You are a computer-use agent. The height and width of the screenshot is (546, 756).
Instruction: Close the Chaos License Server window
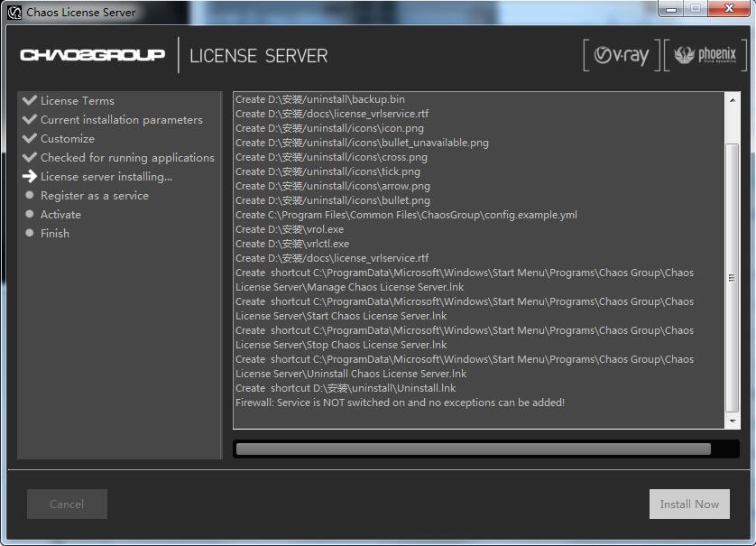(729, 9)
